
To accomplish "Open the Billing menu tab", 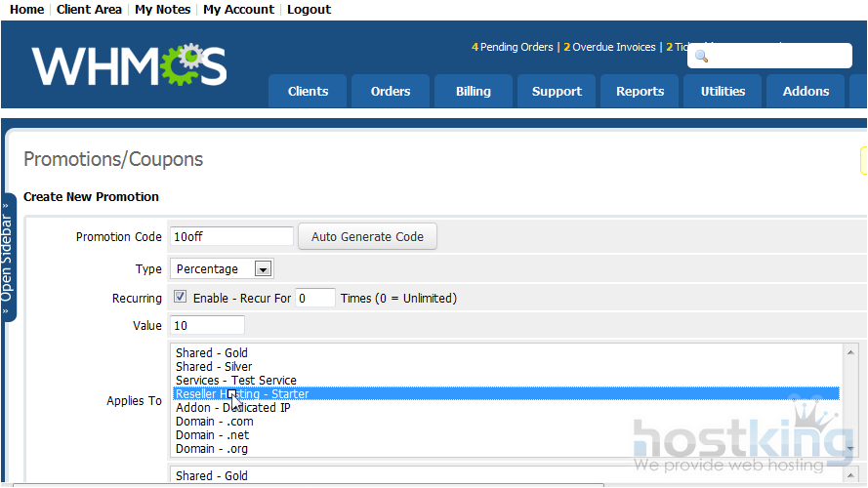I will (474, 92).
